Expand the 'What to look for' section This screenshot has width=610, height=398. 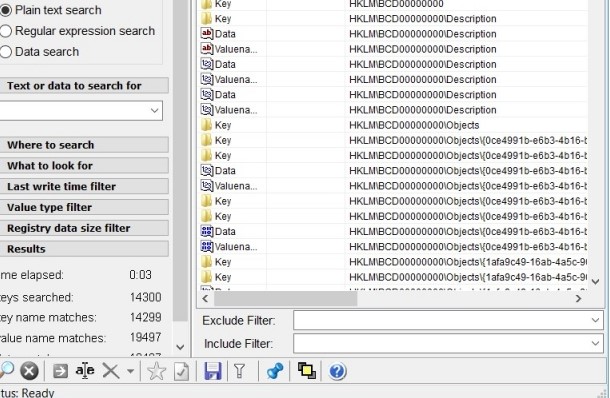(84, 165)
